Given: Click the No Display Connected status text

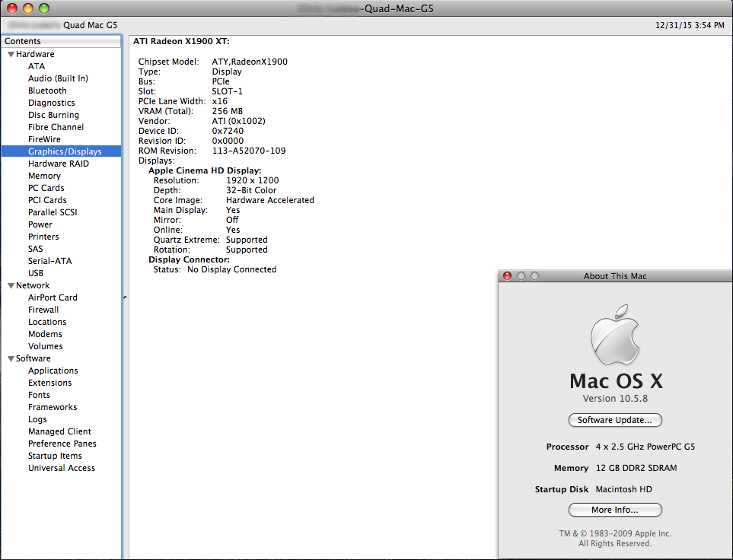Looking at the screenshot, I should (x=232, y=269).
